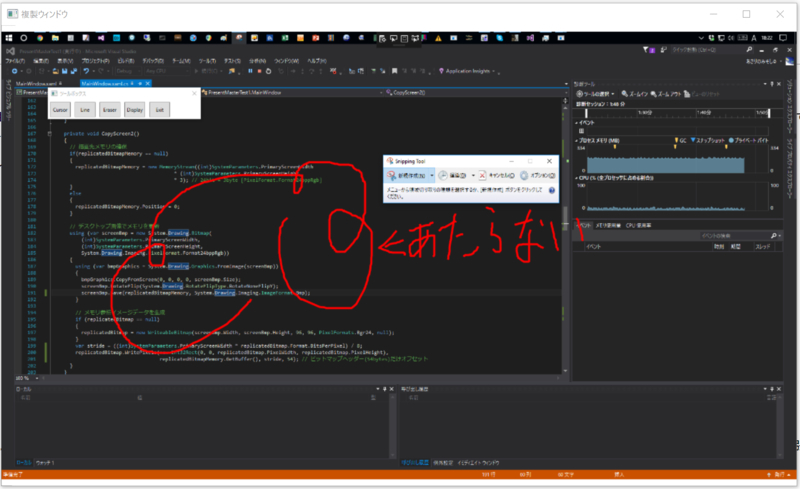Collapse the イベント section in diagnostics
This screenshot has height=489, width=800.
(x=577, y=123)
